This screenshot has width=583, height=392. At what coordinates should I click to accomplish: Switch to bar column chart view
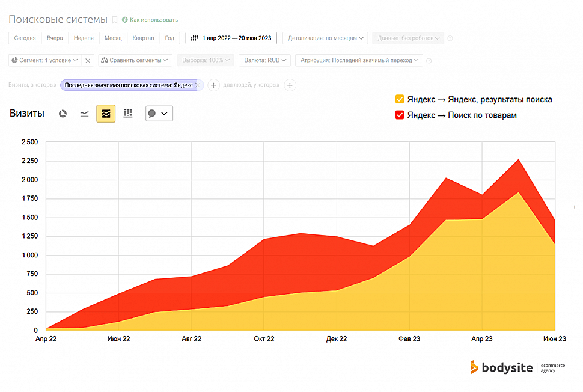coord(128,114)
